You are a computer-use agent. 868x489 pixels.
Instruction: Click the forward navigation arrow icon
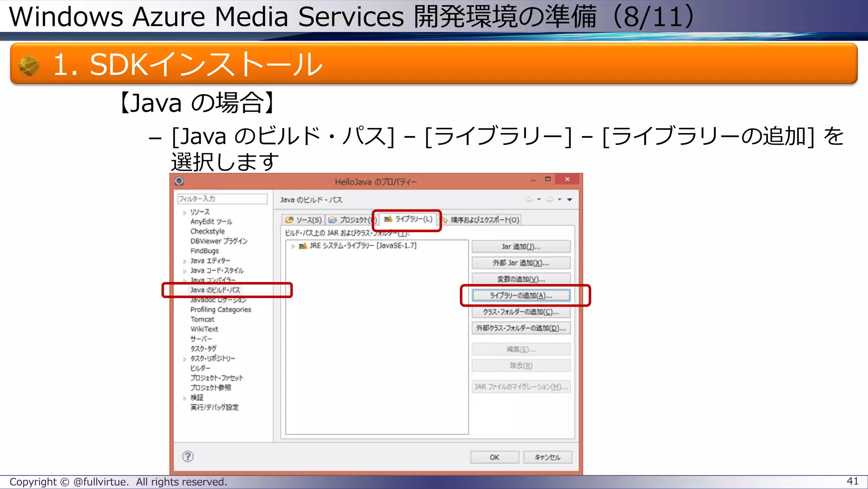[x=549, y=199]
